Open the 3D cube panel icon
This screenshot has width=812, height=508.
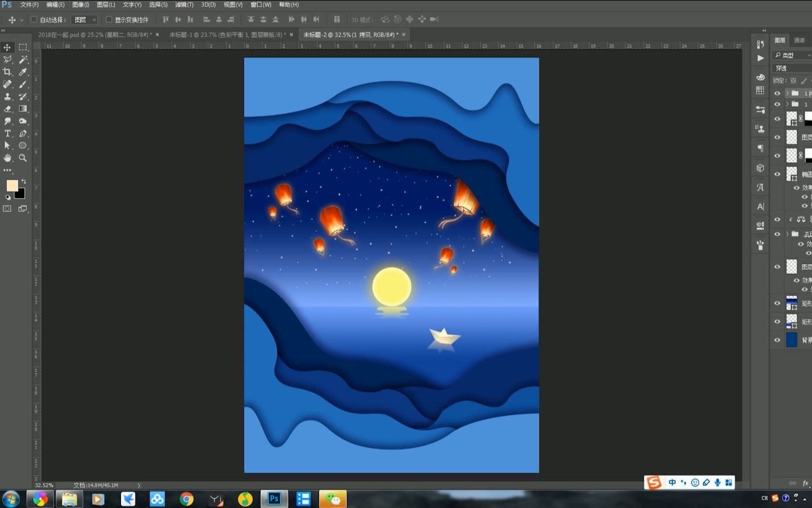760,168
